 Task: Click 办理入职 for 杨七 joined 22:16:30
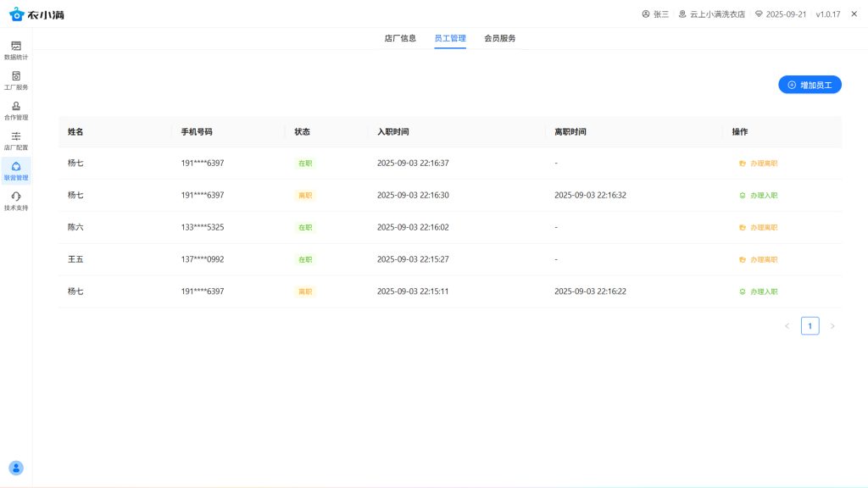point(759,196)
